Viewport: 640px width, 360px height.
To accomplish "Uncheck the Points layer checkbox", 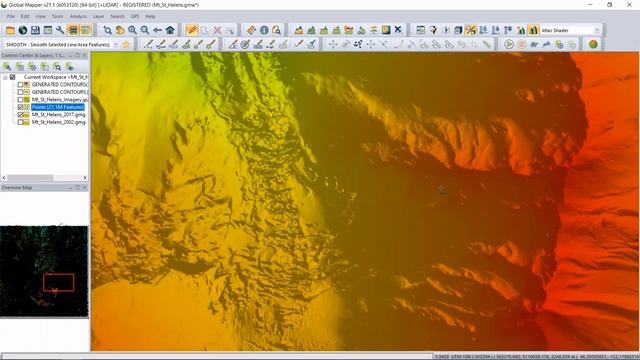I will coord(20,107).
